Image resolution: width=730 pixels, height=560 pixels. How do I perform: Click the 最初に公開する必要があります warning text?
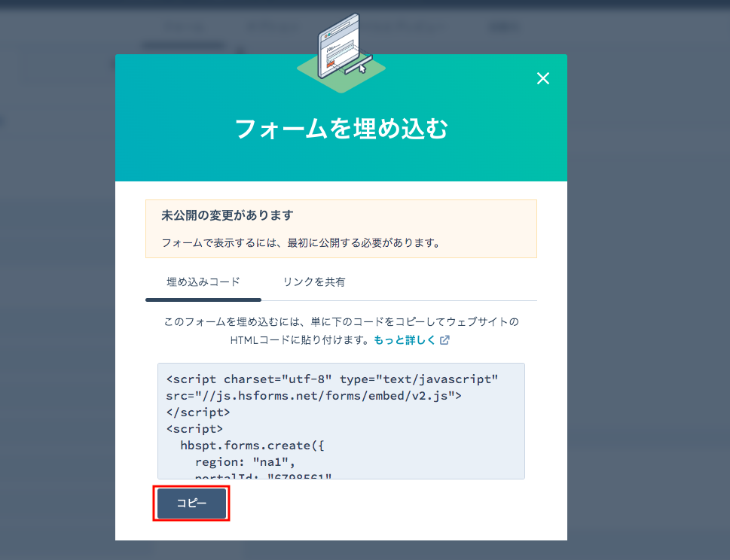(x=301, y=243)
